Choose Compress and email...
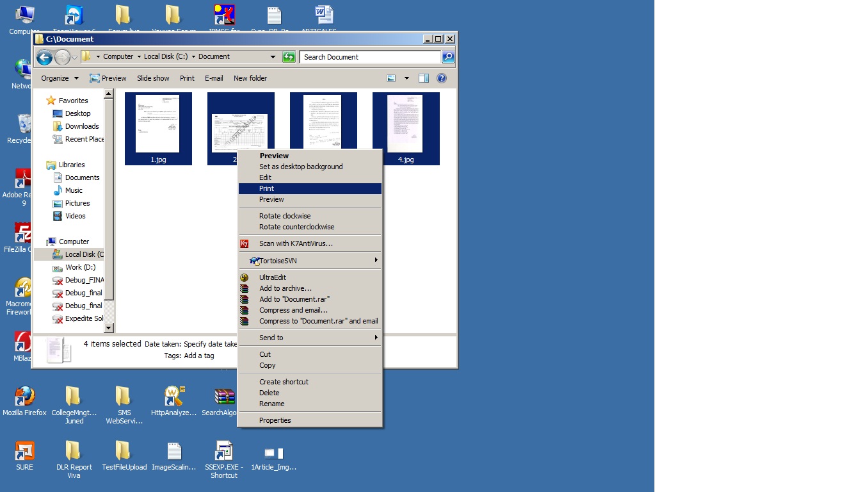This screenshot has height=492, width=868. [x=310, y=310]
